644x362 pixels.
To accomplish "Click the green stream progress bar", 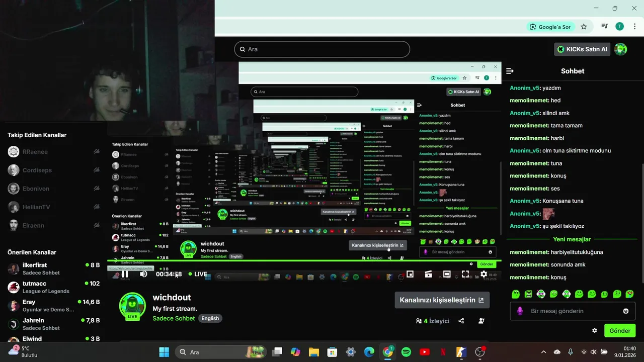I will point(304,260).
